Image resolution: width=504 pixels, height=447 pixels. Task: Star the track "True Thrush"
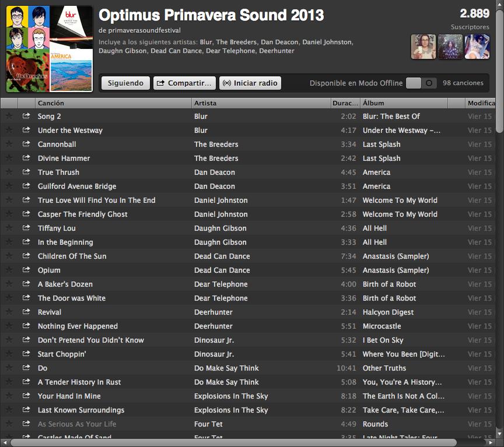click(9, 172)
